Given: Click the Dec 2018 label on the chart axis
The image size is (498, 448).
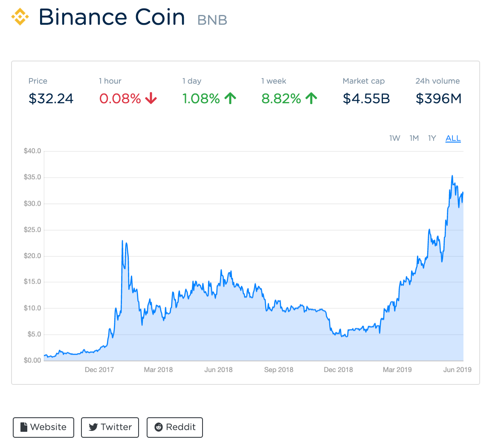Looking at the screenshot, I should pos(338,369).
